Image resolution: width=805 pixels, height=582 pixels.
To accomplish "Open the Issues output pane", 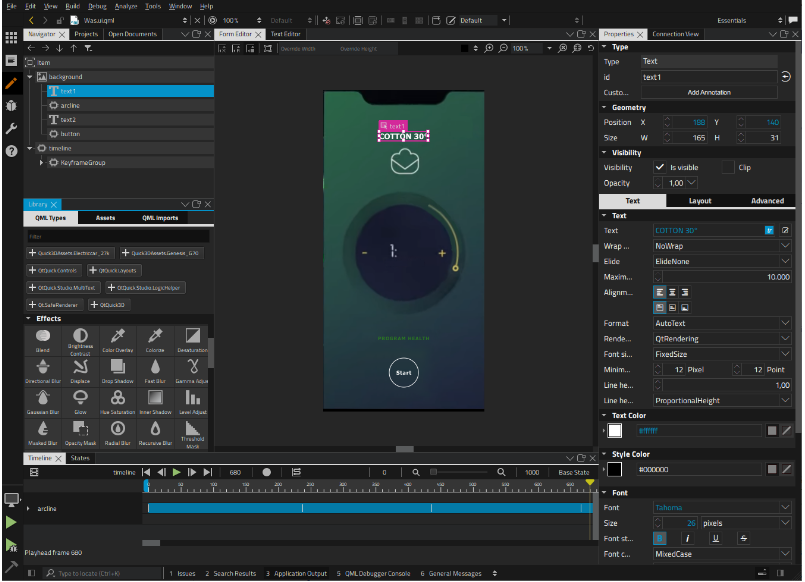I will (182, 573).
